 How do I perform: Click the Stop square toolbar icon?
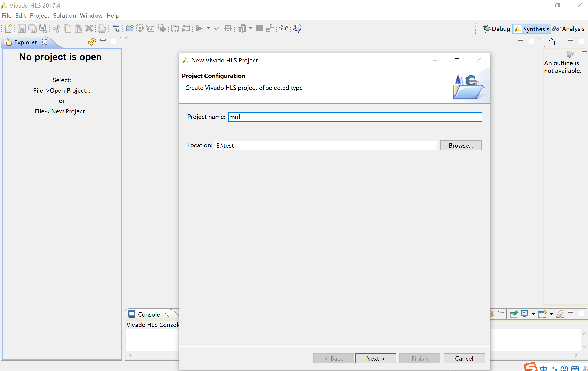[x=259, y=28]
